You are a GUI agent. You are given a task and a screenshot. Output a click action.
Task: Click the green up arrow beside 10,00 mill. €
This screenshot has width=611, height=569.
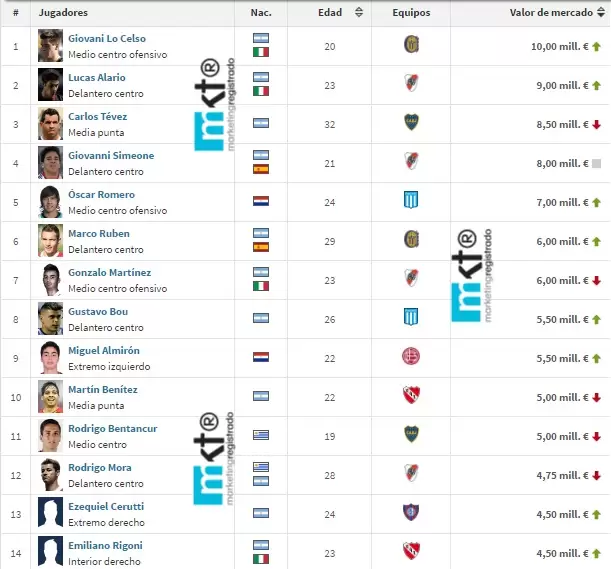pos(596,46)
